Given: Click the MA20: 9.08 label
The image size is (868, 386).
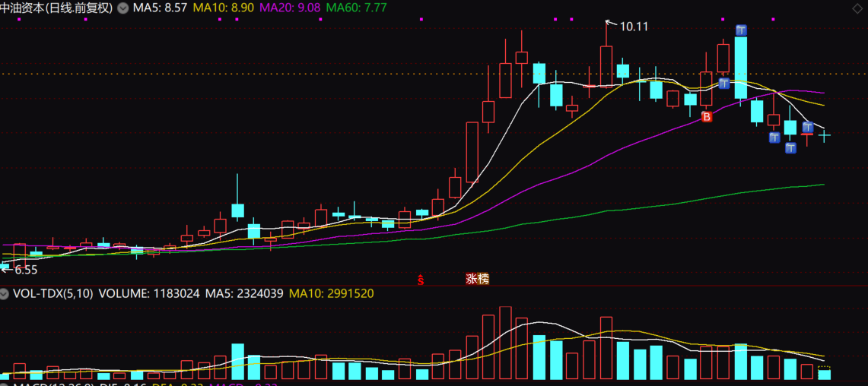Looking at the screenshot, I should (x=290, y=8).
